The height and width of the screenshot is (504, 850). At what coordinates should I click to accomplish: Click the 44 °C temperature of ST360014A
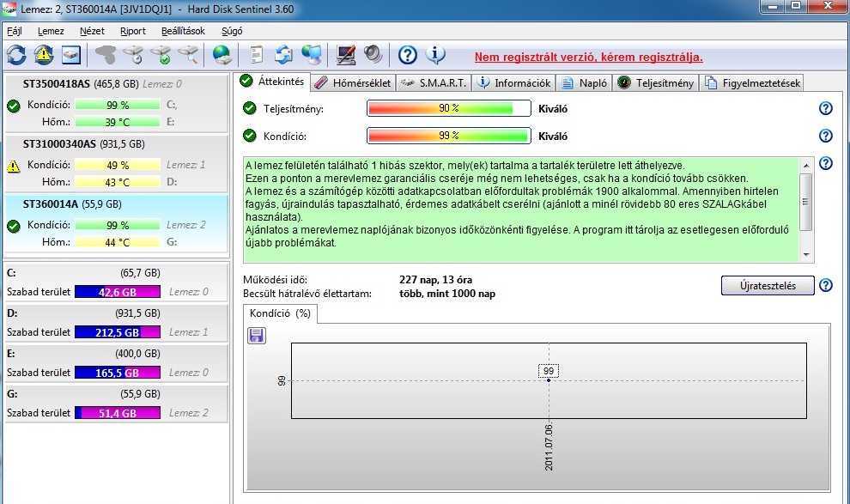118,243
